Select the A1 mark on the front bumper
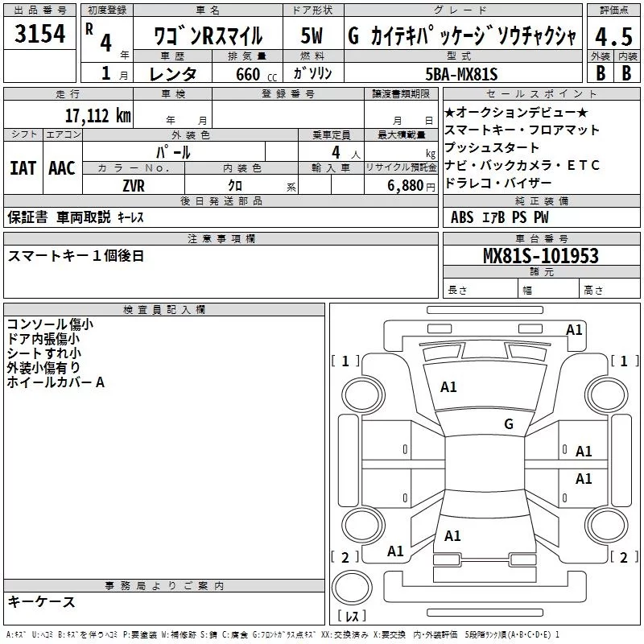Image resolution: width=644 pixels, height=644 pixels. coord(574,329)
